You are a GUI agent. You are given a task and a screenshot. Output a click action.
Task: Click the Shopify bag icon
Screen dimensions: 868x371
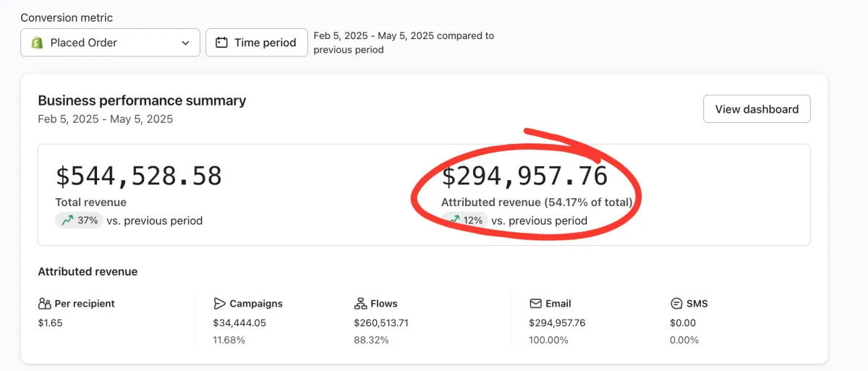click(37, 43)
